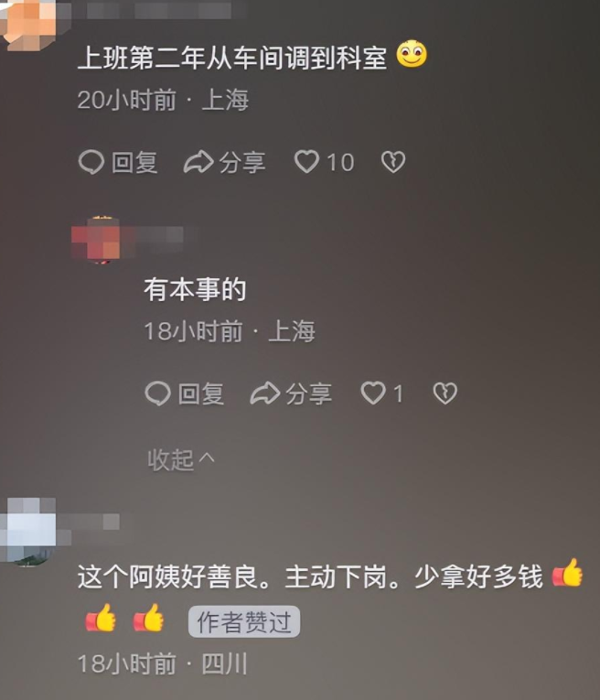The width and height of the screenshot is (600, 700).
Task: Tap 分享 text under 有本事的
Action: click(x=309, y=393)
